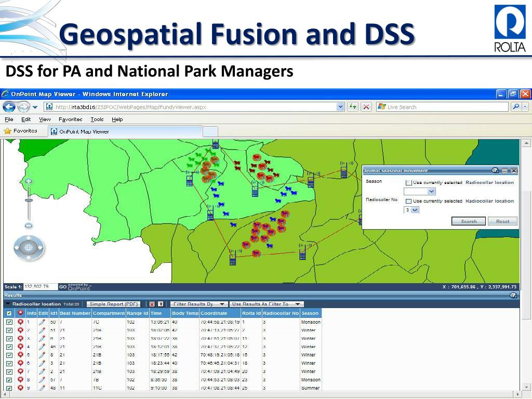Click the browser refresh icon

[x=353, y=107]
